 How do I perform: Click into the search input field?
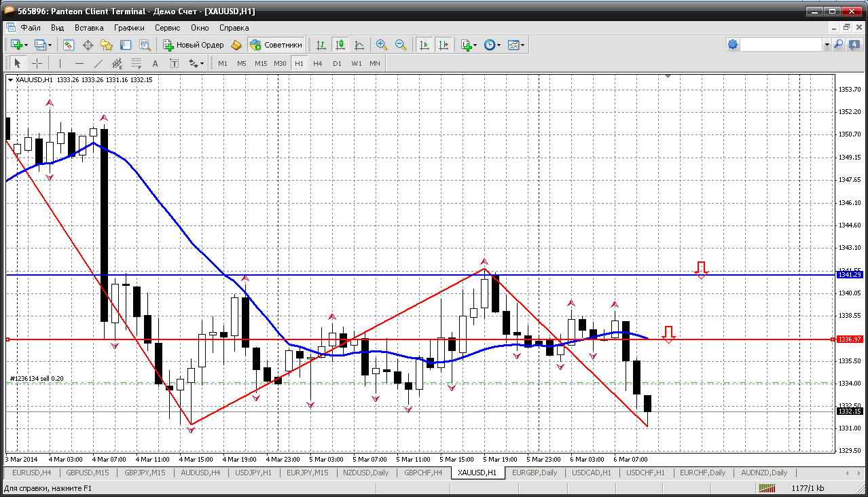(x=782, y=45)
